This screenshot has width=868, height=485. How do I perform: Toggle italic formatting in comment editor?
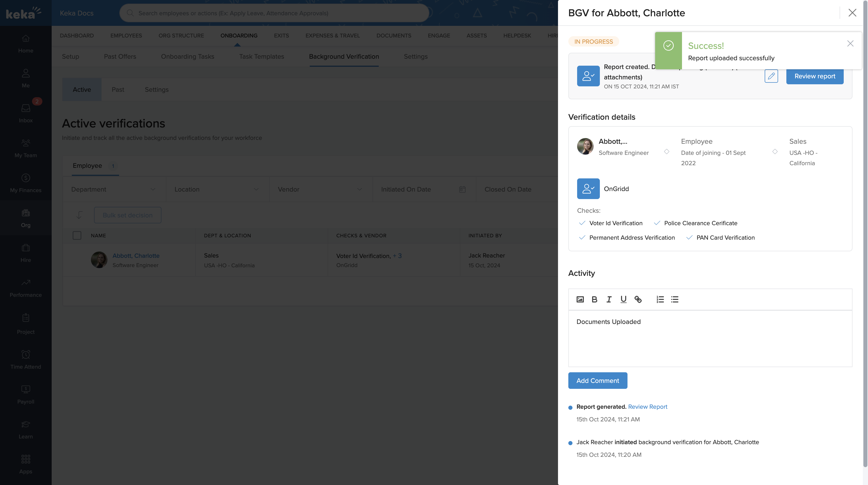click(609, 299)
